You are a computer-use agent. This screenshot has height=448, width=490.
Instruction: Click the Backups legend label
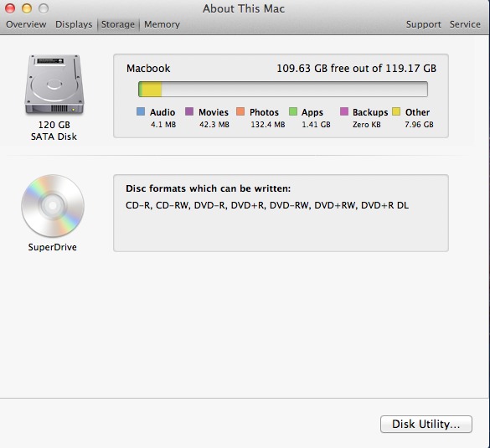[x=370, y=112]
